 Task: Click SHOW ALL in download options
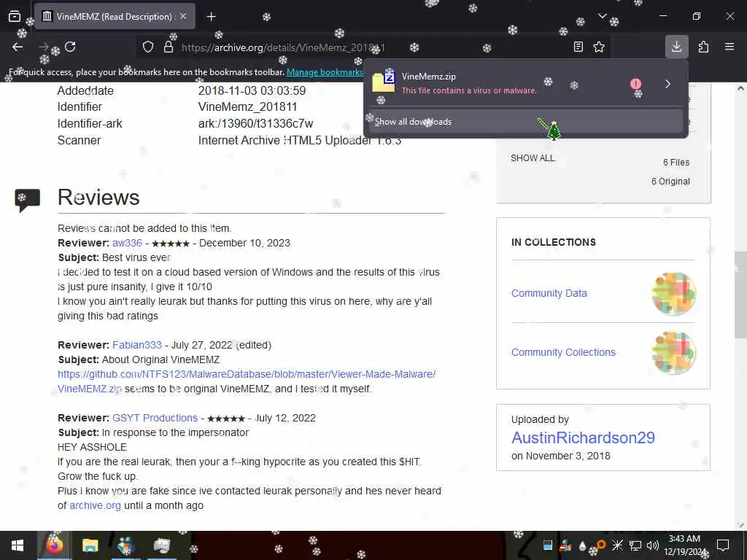point(533,158)
